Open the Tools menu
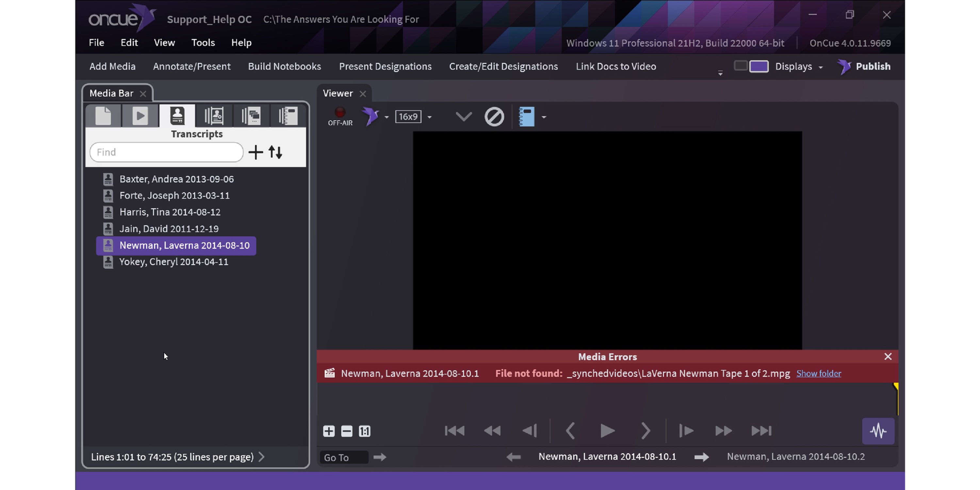The image size is (980, 490). 203,42
